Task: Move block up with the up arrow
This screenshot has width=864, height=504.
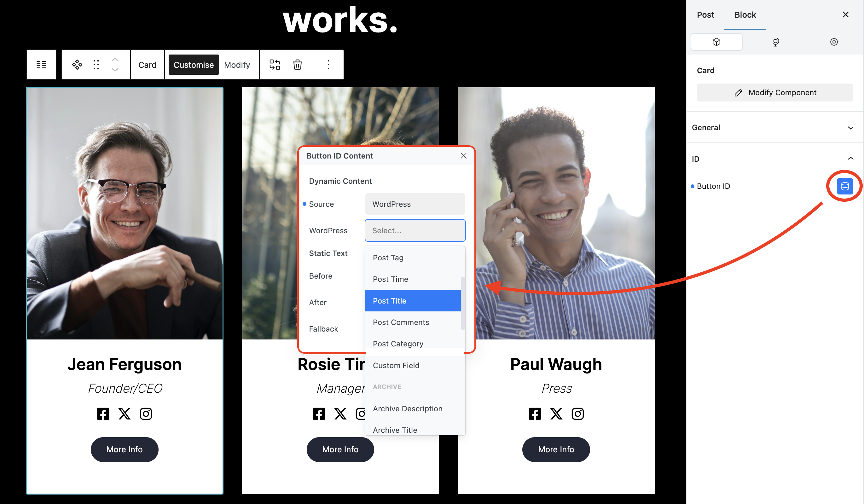Action: [115, 59]
